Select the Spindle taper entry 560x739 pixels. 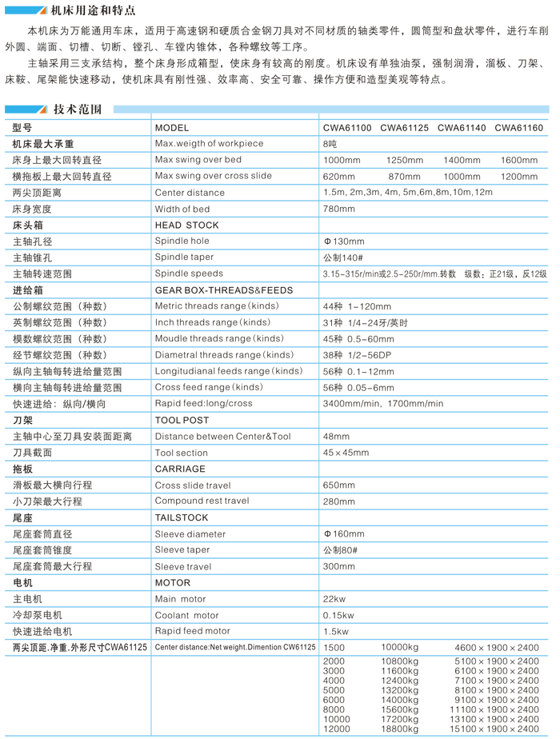click(x=186, y=257)
